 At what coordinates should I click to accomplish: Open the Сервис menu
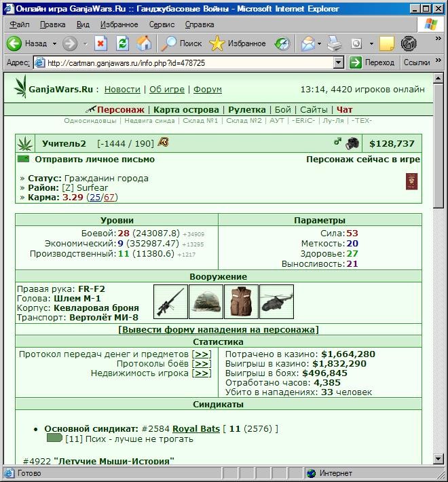click(x=162, y=24)
